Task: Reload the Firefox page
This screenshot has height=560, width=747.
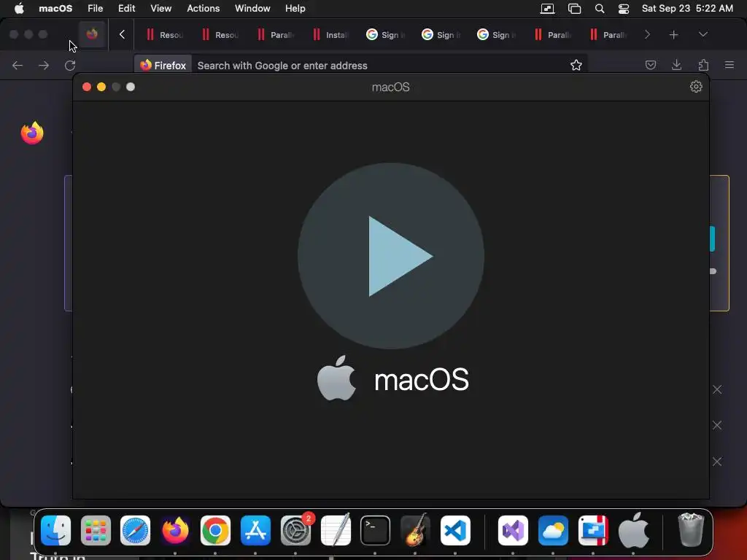Action: click(x=70, y=65)
